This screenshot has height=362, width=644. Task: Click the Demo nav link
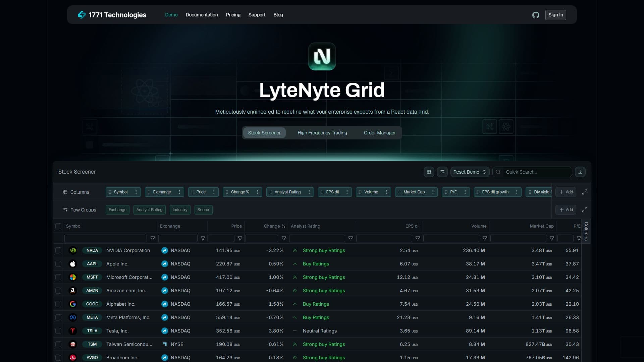pos(171,15)
